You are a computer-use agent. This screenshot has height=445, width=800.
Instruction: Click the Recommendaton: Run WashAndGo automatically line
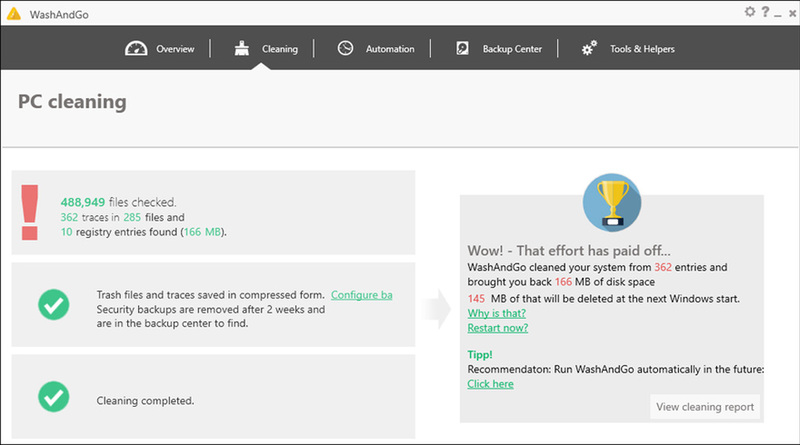pos(616,369)
